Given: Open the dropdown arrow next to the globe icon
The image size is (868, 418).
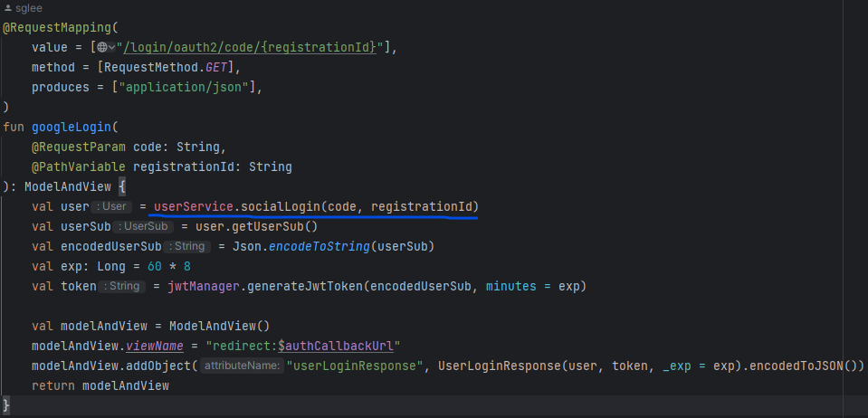Looking at the screenshot, I should (x=112, y=48).
